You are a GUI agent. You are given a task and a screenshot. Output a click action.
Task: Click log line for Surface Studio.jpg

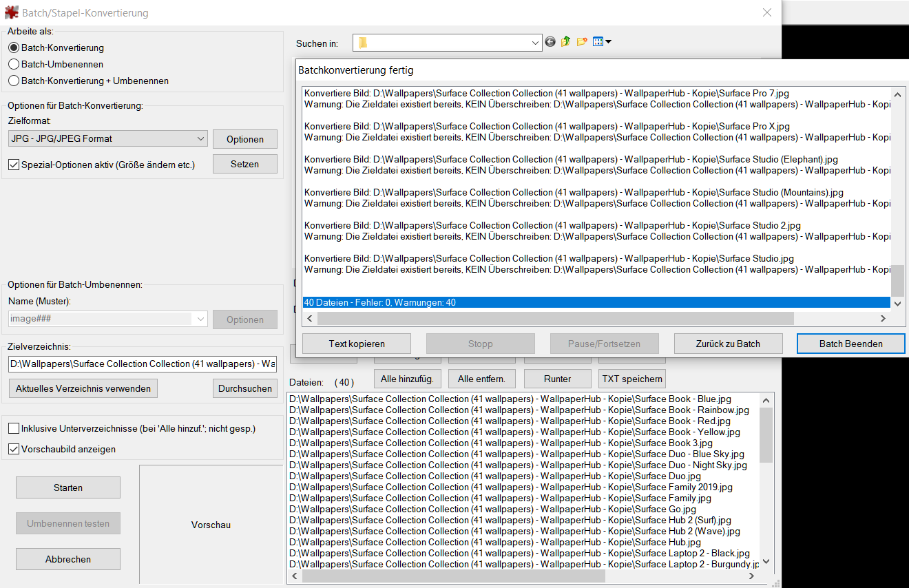(x=549, y=258)
